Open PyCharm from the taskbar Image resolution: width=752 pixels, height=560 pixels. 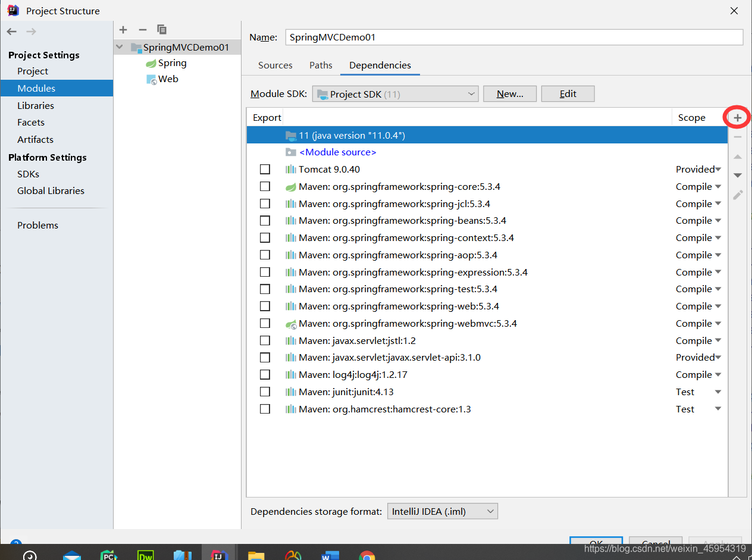pyautogui.click(x=109, y=555)
